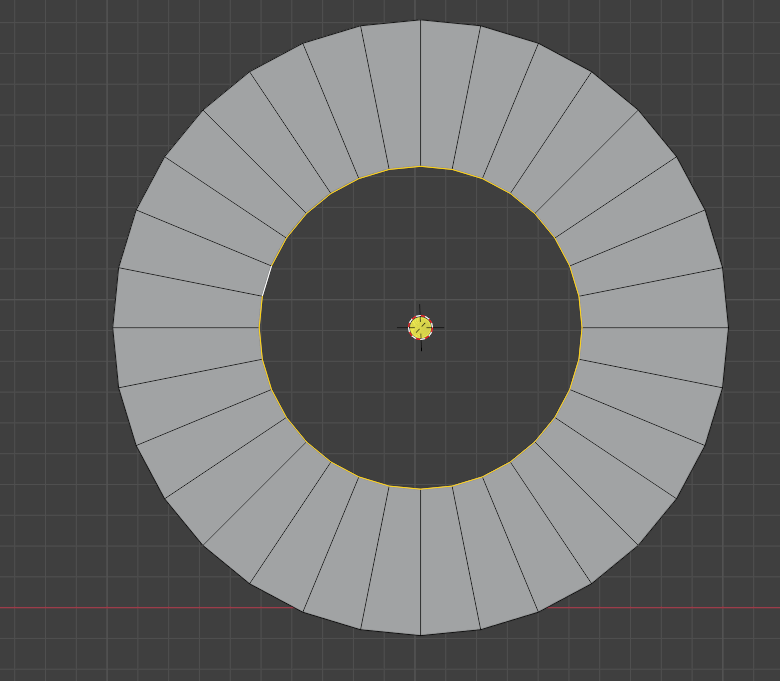Click the empty dark hole area above the 3D cursor
The image size is (780, 681).
(x=420, y=239)
